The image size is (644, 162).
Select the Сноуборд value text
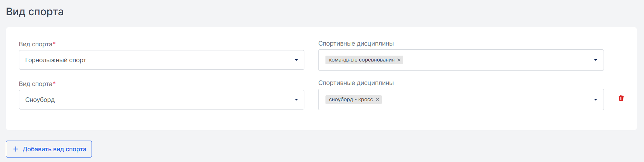pyautogui.click(x=40, y=100)
